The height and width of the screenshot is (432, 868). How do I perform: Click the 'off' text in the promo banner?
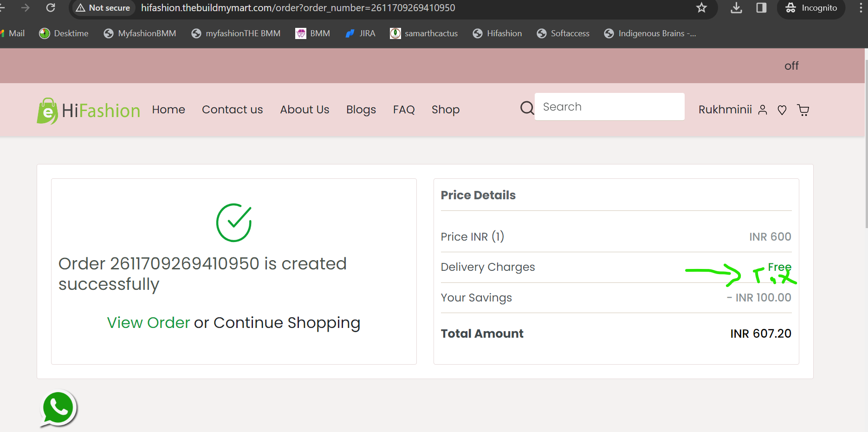coord(791,66)
